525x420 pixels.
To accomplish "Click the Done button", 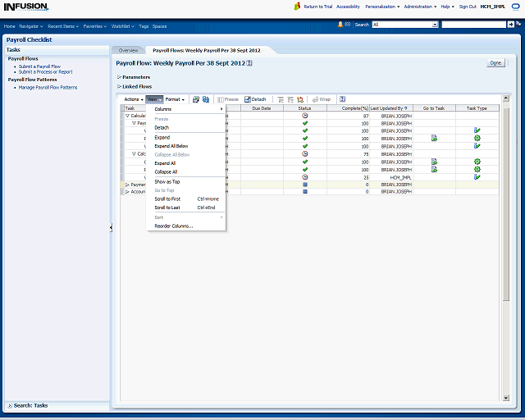I will pyautogui.click(x=495, y=62).
